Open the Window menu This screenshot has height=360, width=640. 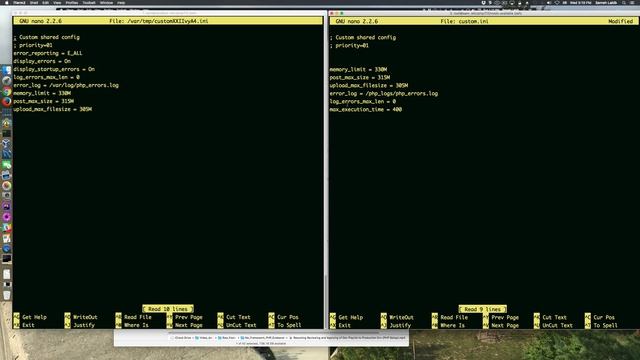tap(106, 2)
